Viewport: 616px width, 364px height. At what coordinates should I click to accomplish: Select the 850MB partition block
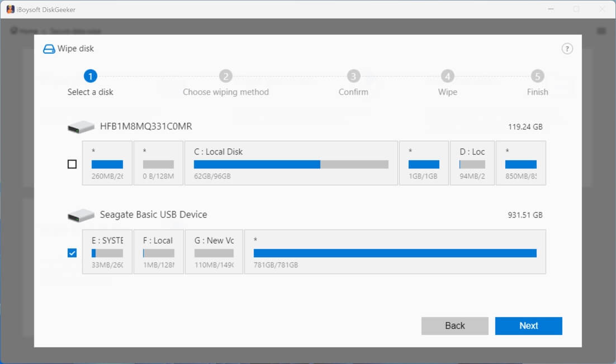pyautogui.click(x=520, y=163)
